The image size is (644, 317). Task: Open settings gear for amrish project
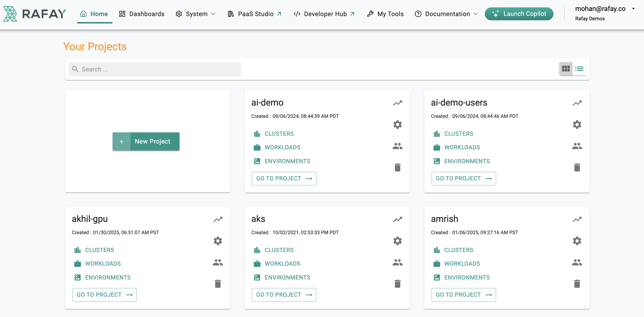click(x=577, y=241)
